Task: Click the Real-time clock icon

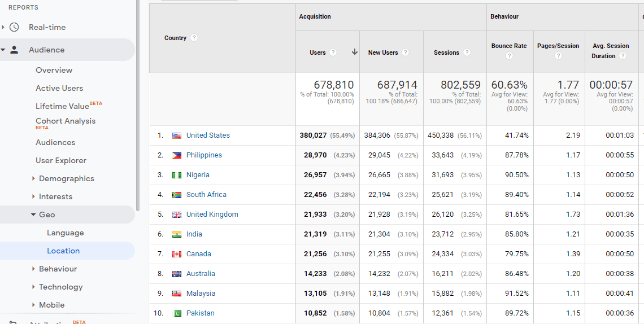Action: click(14, 27)
